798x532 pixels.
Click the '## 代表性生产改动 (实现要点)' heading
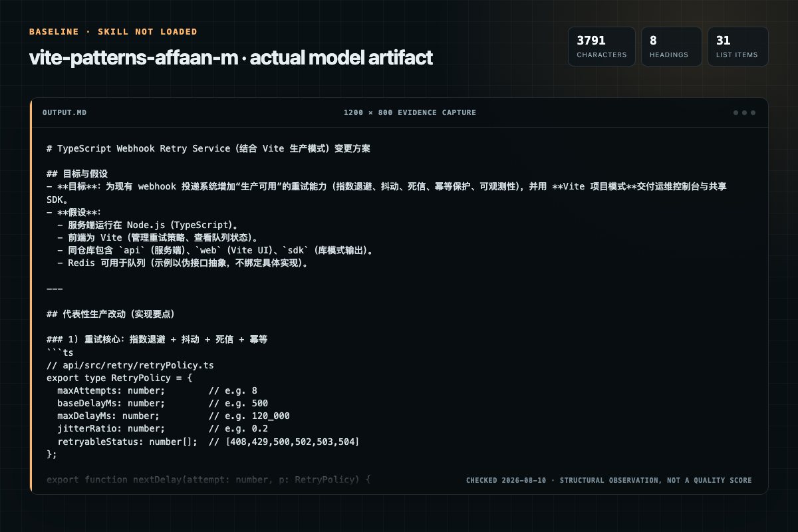110,314
